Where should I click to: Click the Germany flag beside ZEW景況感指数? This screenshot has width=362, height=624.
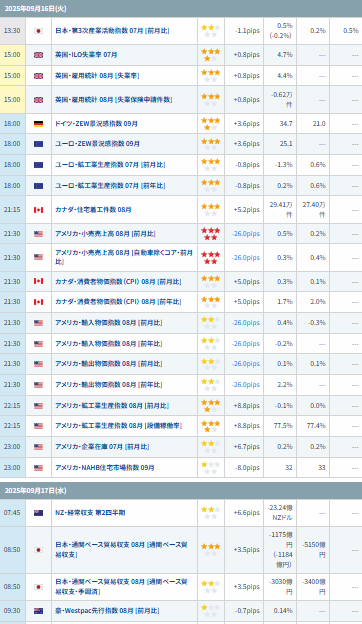[38, 124]
